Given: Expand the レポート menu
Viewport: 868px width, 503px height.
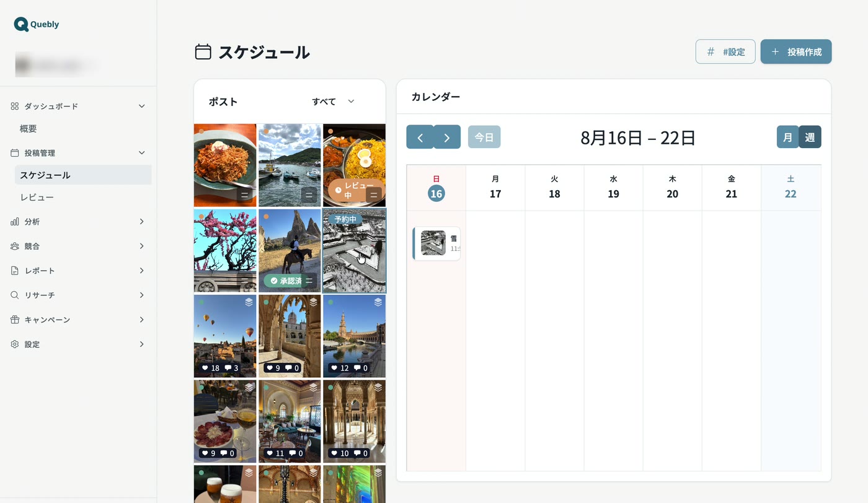Looking at the screenshot, I should click(x=141, y=271).
